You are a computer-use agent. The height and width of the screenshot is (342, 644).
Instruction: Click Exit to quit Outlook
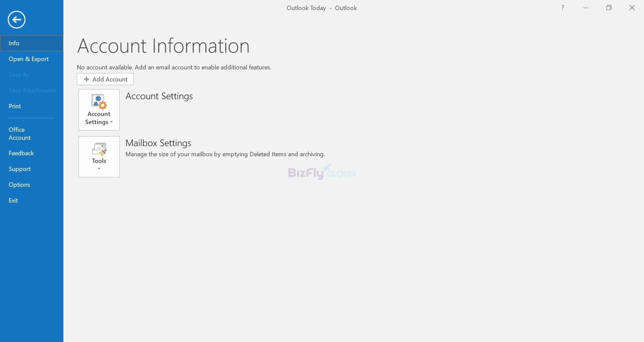32,201
